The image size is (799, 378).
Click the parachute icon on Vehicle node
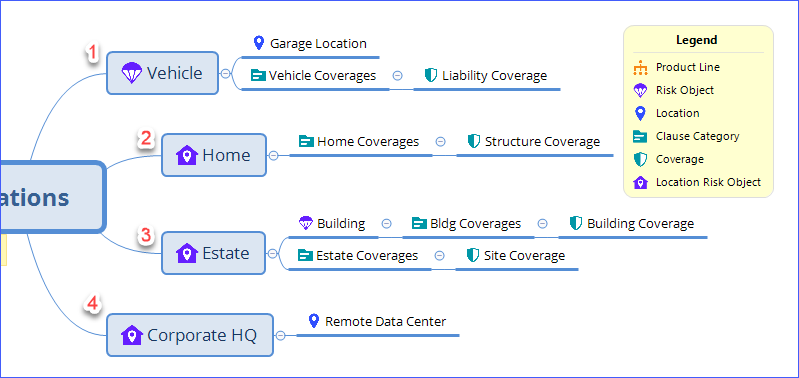131,73
